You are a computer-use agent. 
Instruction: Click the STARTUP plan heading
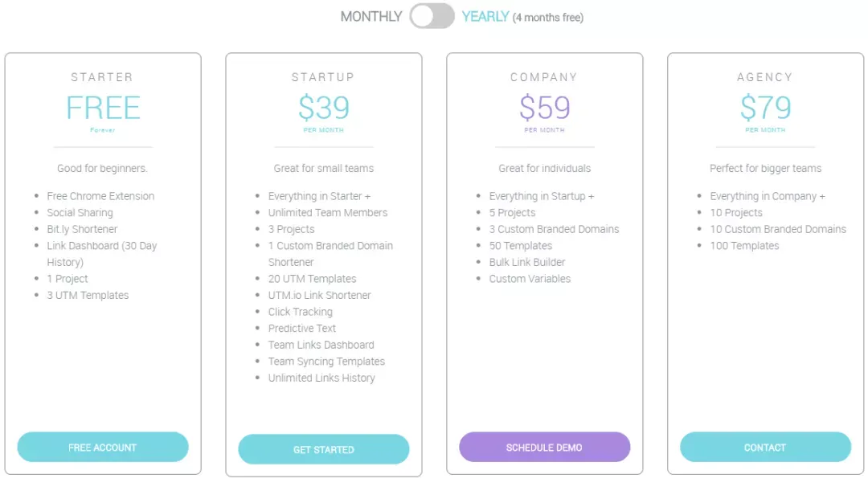(323, 77)
